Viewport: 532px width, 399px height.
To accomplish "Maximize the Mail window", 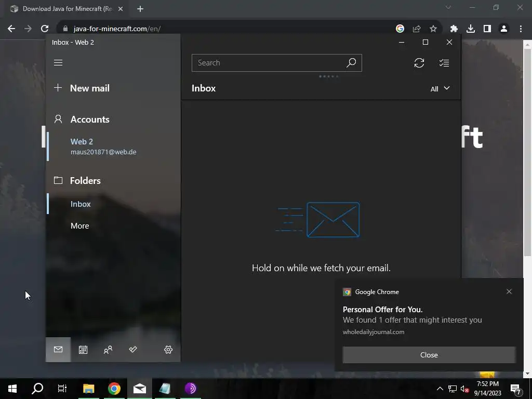I will (425, 42).
